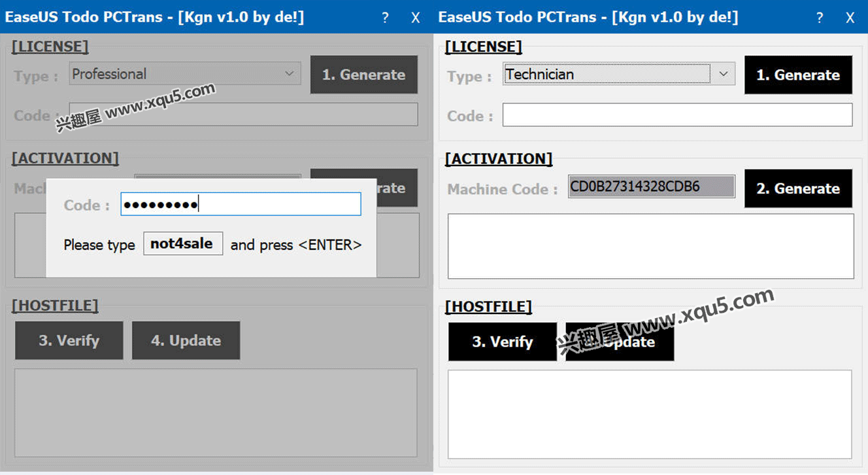Click 'and press <ENTER>' text in popup
This screenshot has width=868, height=475.
tap(296, 245)
